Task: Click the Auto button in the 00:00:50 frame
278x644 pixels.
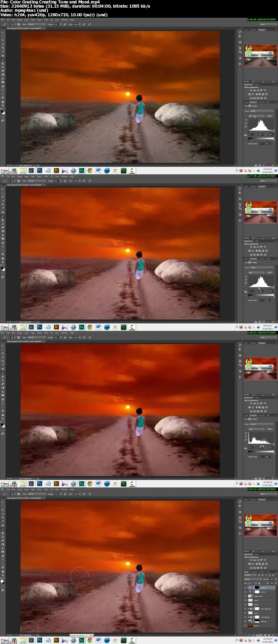Action: [270, 116]
